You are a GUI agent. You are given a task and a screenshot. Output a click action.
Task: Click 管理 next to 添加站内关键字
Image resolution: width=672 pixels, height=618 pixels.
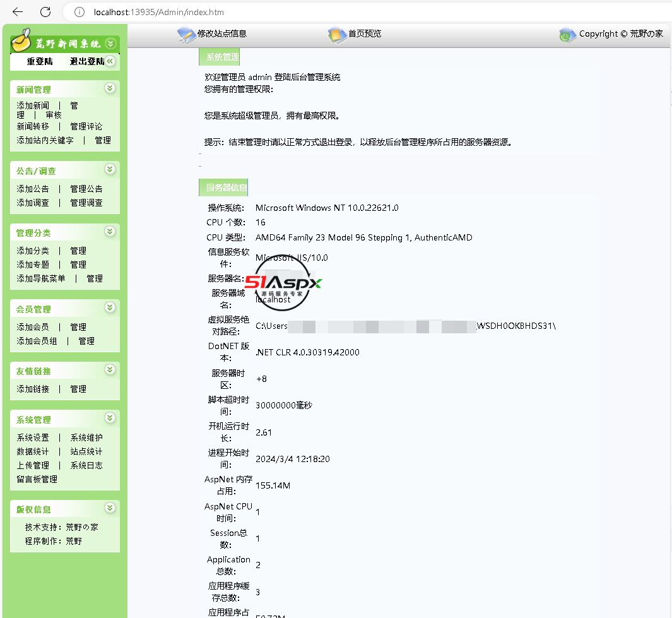[103, 140]
